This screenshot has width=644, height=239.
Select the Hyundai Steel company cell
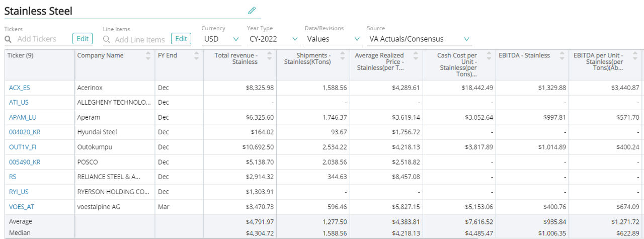click(115, 132)
